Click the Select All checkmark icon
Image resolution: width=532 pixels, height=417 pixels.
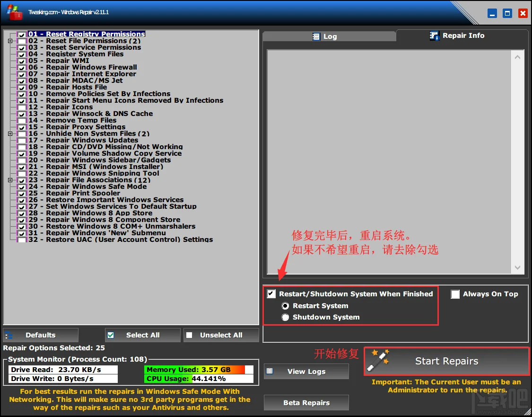pyautogui.click(x=111, y=335)
